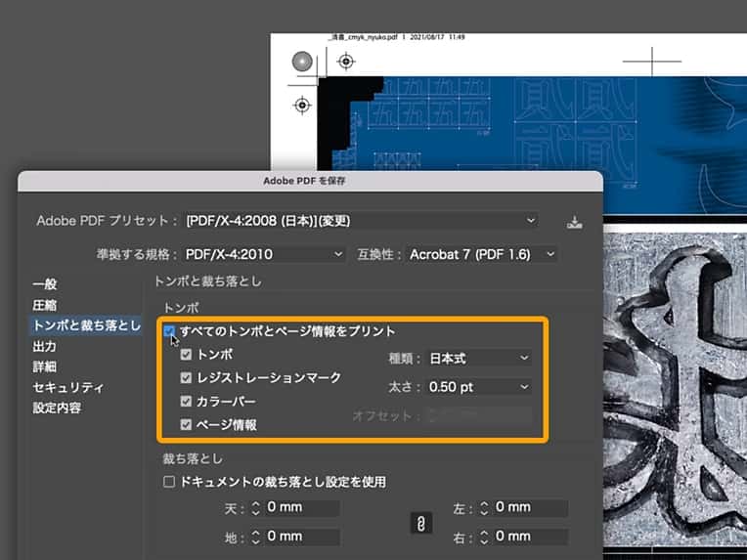Click the top registration target mark in preview
Viewport: 747px width, 560px height.
click(346, 62)
